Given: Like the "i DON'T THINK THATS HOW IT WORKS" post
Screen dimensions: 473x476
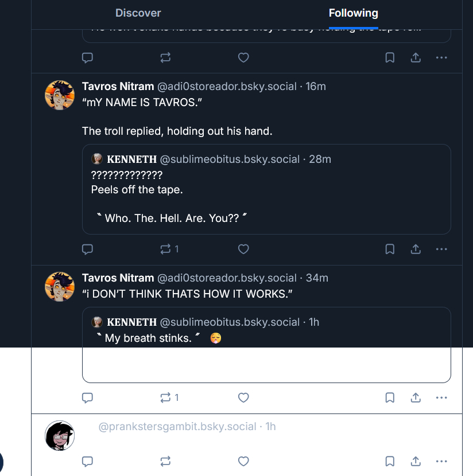Looking at the screenshot, I should [x=243, y=397].
